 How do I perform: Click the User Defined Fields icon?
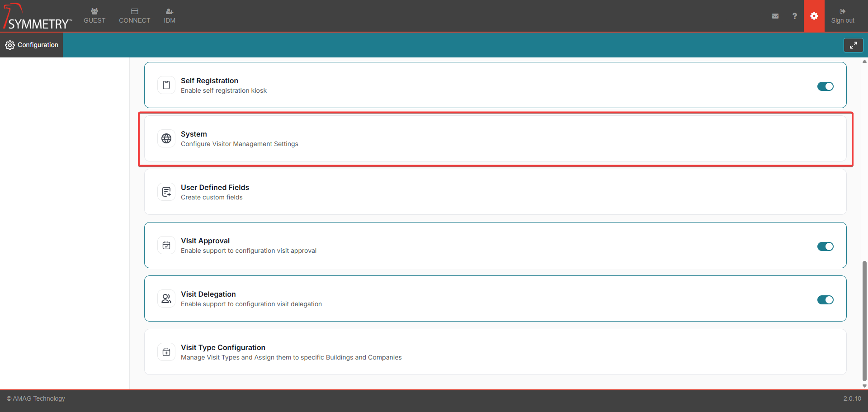[x=166, y=192]
